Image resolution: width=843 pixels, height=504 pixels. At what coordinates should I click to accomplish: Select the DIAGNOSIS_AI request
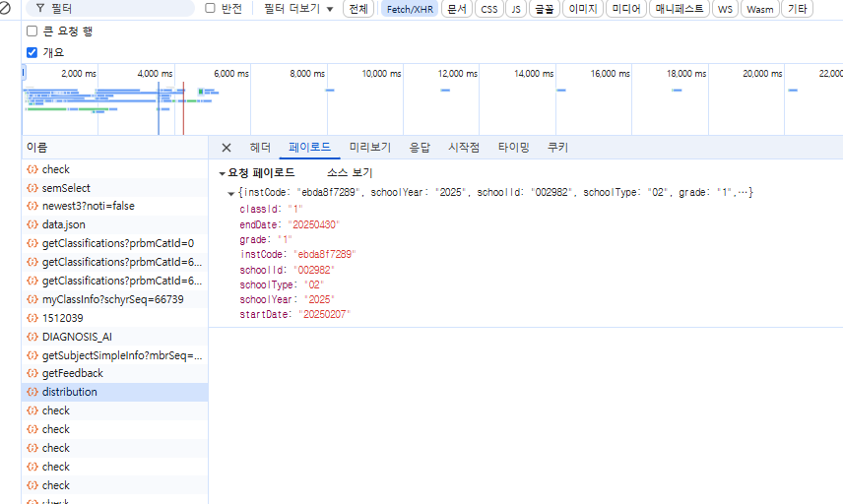pos(76,336)
